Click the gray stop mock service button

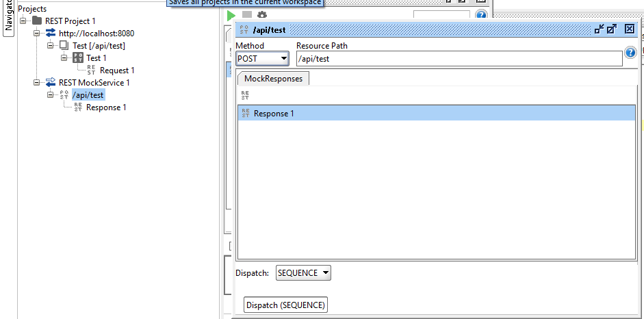point(247,14)
